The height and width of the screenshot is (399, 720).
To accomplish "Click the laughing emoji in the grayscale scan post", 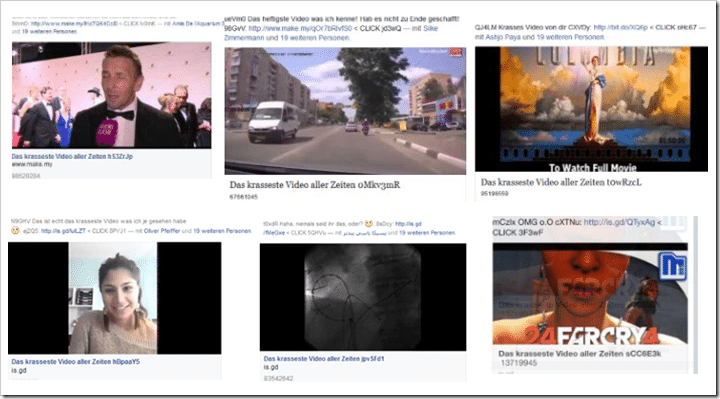I will tap(368, 224).
